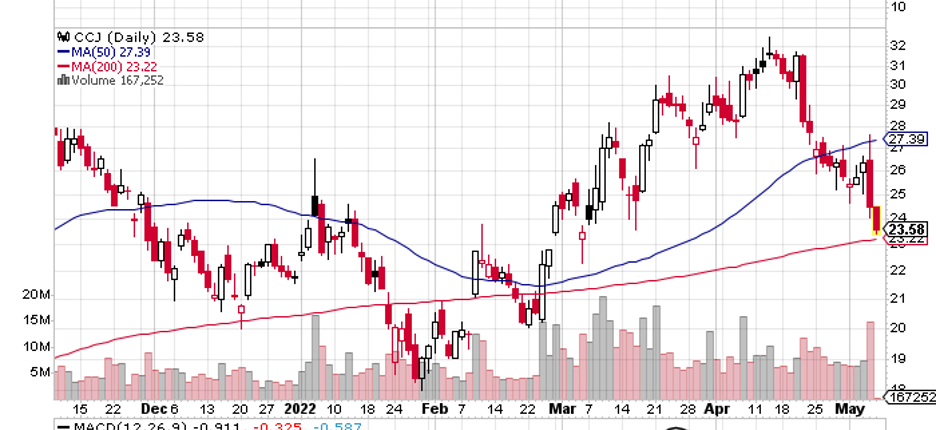Click the date label 21 after Mar

[x=655, y=409]
